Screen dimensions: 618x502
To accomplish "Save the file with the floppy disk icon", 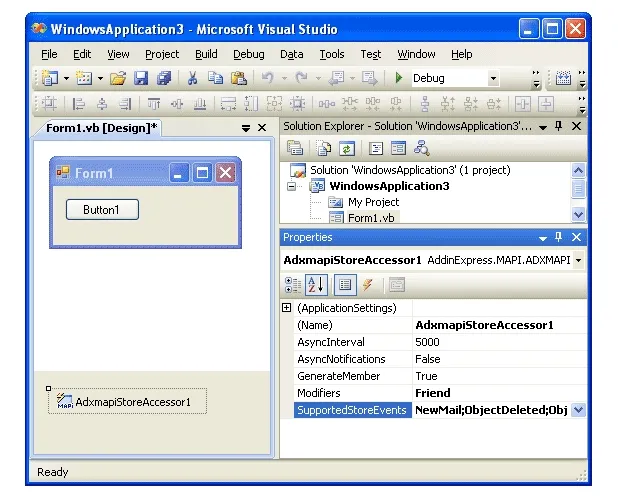I will pos(141,78).
